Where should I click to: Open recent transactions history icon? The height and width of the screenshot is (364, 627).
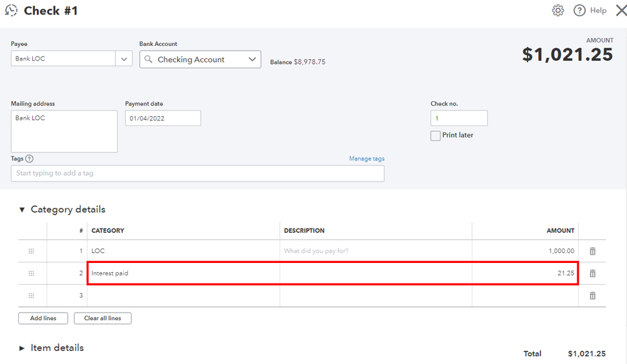tap(11, 11)
